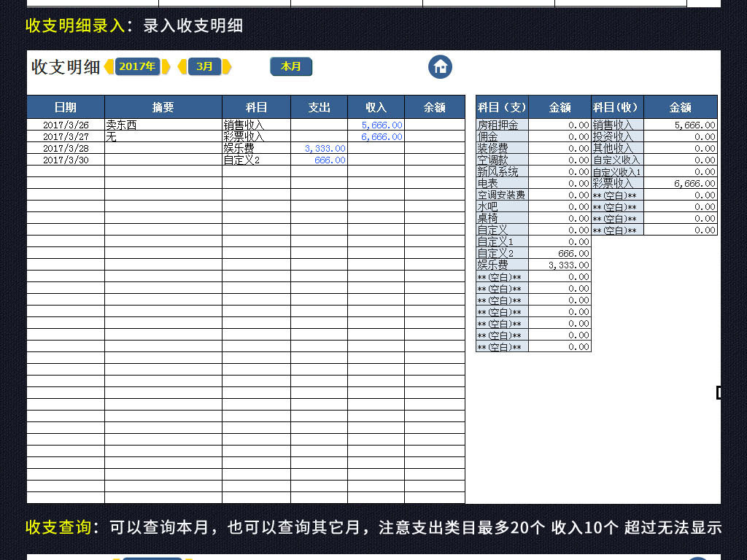Select the 摘要 column header
Screen dimensions: 747x560
(163, 107)
